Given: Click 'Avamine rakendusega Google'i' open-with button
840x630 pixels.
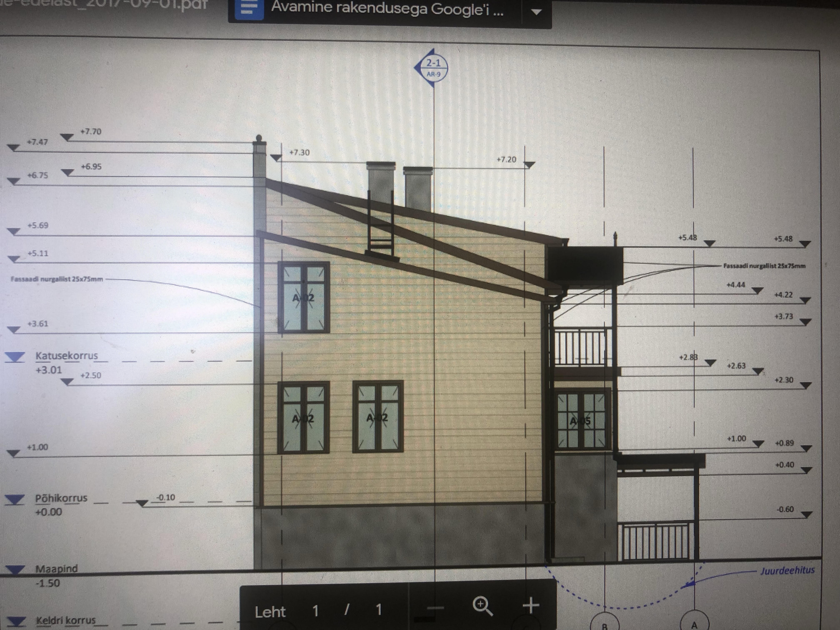Looking at the screenshot, I should 387,8.
